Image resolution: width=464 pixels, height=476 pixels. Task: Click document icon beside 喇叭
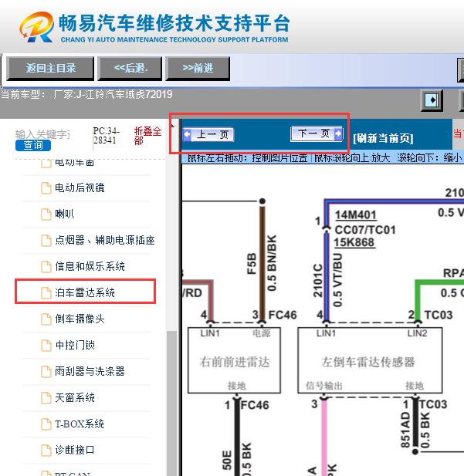point(46,214)
